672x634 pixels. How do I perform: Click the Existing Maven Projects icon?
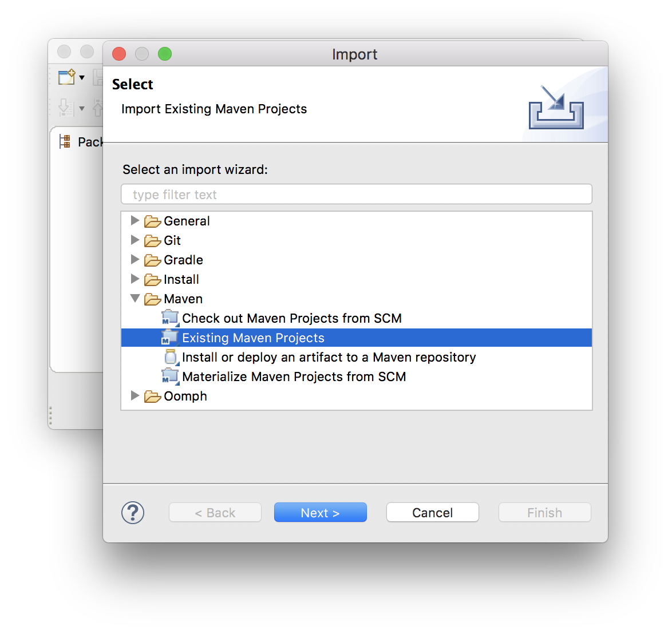tap(170, 338)
